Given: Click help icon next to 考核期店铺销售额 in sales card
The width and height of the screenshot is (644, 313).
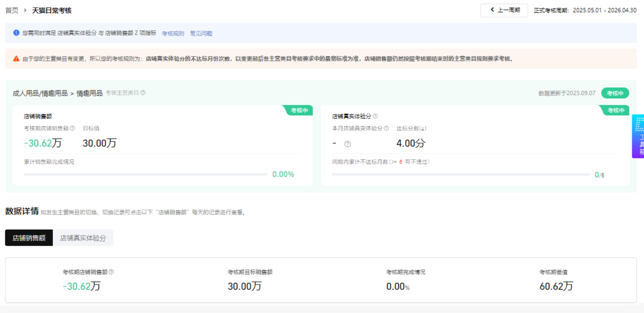Looking at the screenshot, I should (72, 128).
